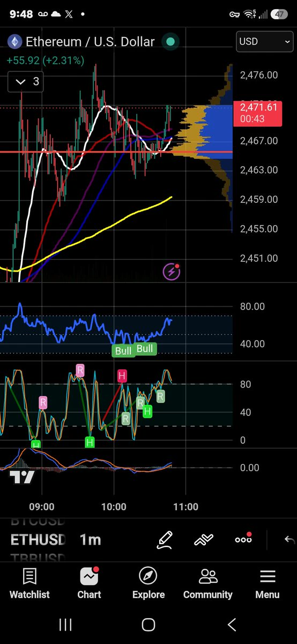Screen dimensions: 297x644
Task: Tap the green market status dot
Action: tap(170, 41)
